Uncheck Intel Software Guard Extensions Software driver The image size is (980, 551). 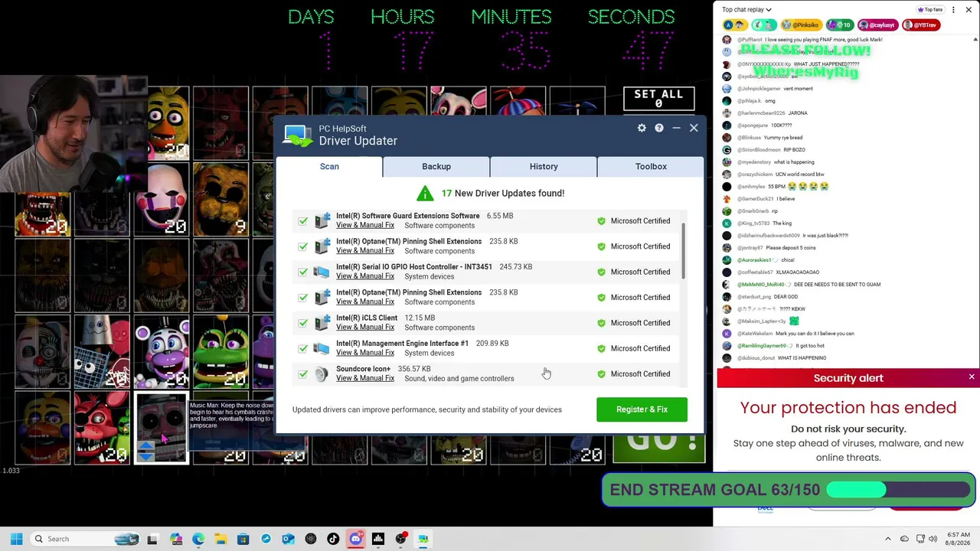tap(303, 221)
